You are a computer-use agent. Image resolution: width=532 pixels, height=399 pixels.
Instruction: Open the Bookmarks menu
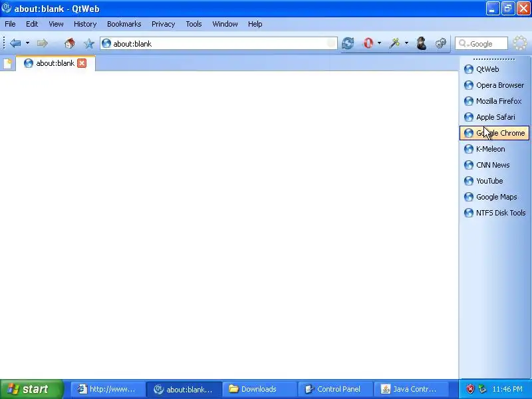click(124, 24)
